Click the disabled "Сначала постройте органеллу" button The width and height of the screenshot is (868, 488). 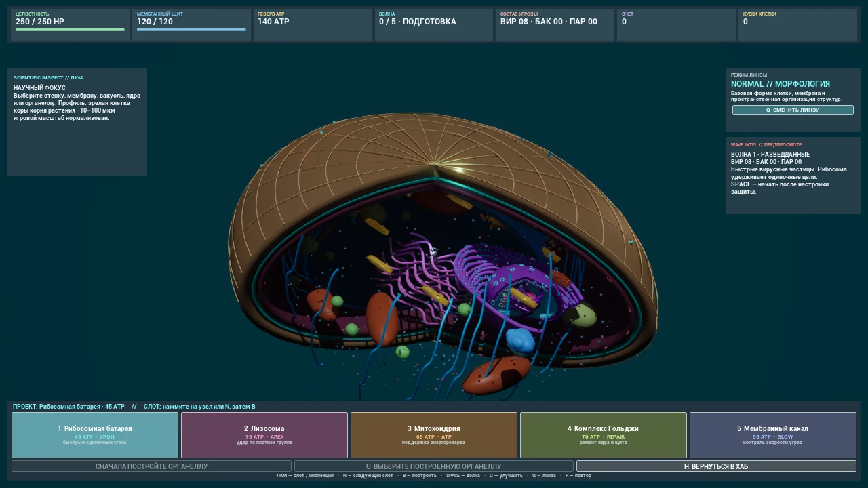pos(151,466)
